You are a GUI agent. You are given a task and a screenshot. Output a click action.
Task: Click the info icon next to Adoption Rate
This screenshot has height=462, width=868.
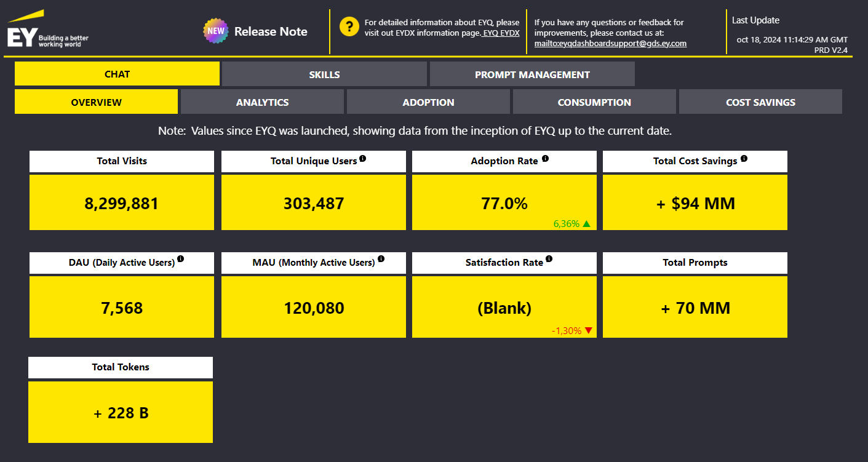(x=545, y=159)
